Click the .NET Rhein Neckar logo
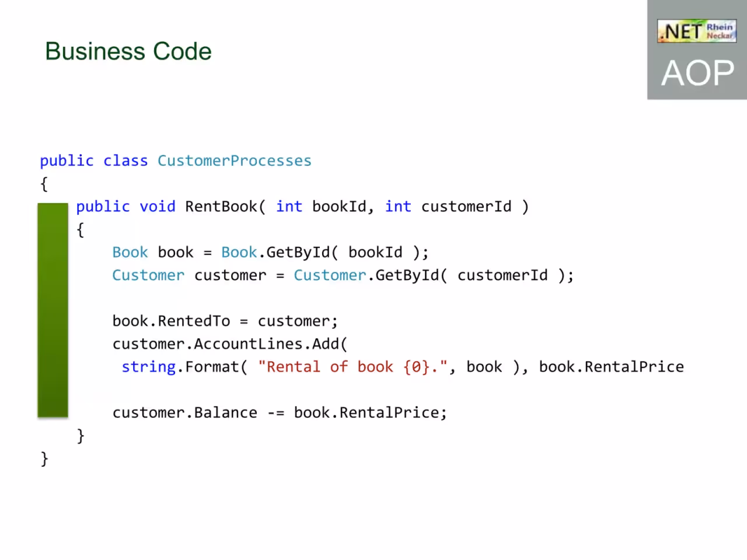 coord(697,31)
